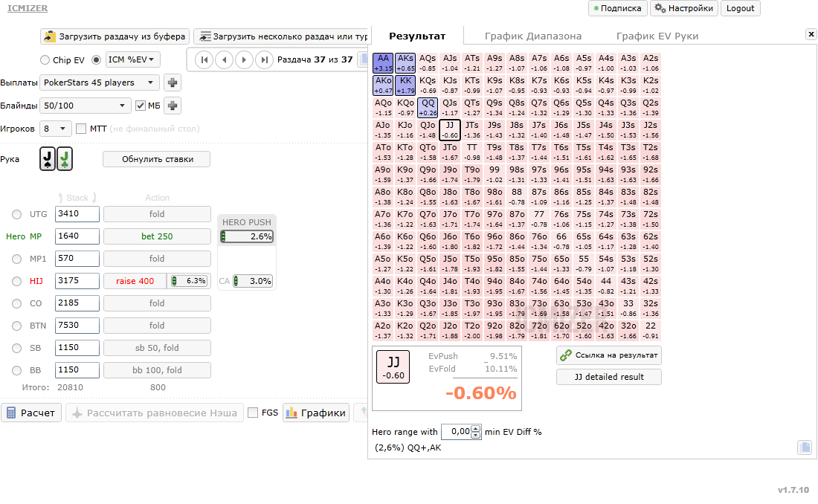Click the Jack of clubs card
The image size is (818, 504).
tap(64, 158)
